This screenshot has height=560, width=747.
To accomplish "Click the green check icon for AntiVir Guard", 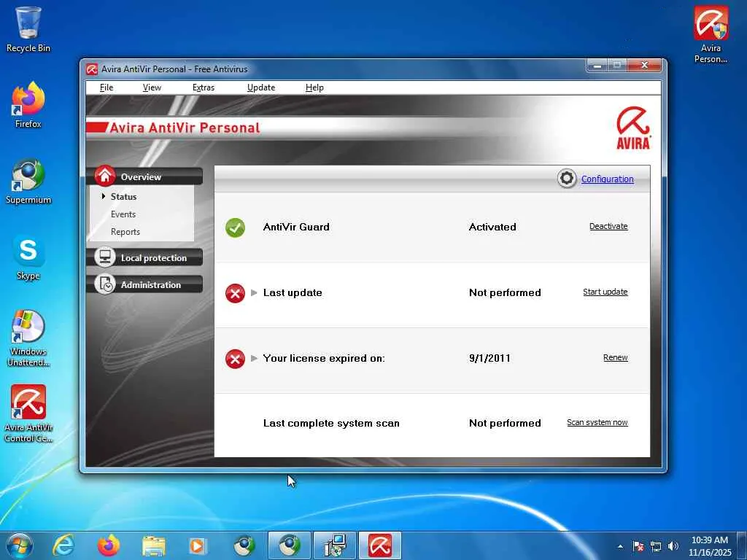I will pos(236,227).
